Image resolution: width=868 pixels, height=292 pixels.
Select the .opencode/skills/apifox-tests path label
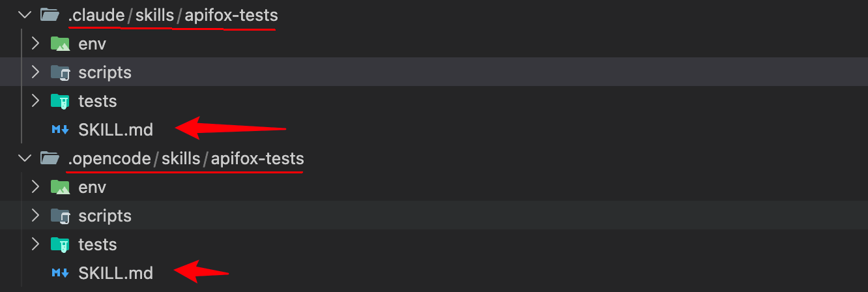point(186,158)
